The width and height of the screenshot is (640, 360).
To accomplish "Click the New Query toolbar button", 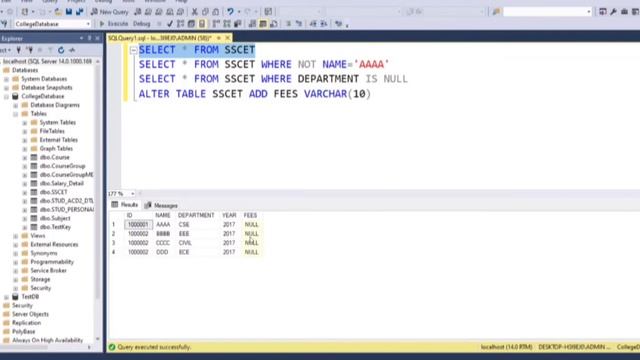I will coord(109,12).
